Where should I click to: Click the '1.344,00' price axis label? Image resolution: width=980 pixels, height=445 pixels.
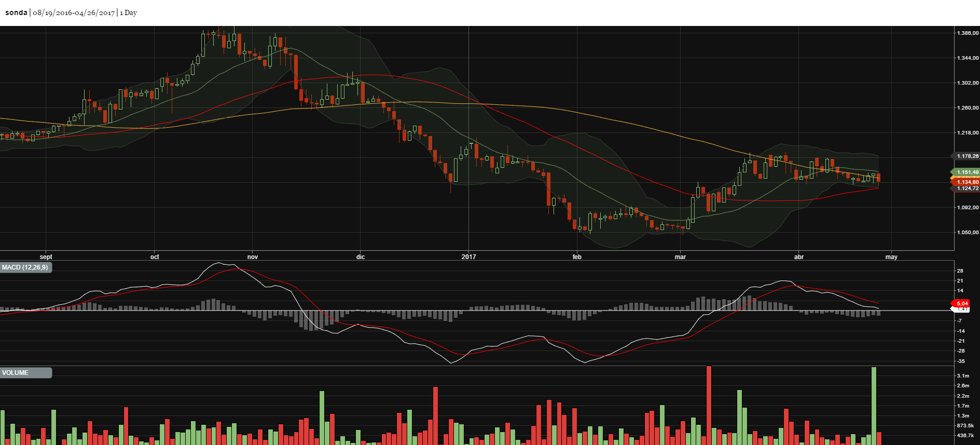click(x=968, y=58)
